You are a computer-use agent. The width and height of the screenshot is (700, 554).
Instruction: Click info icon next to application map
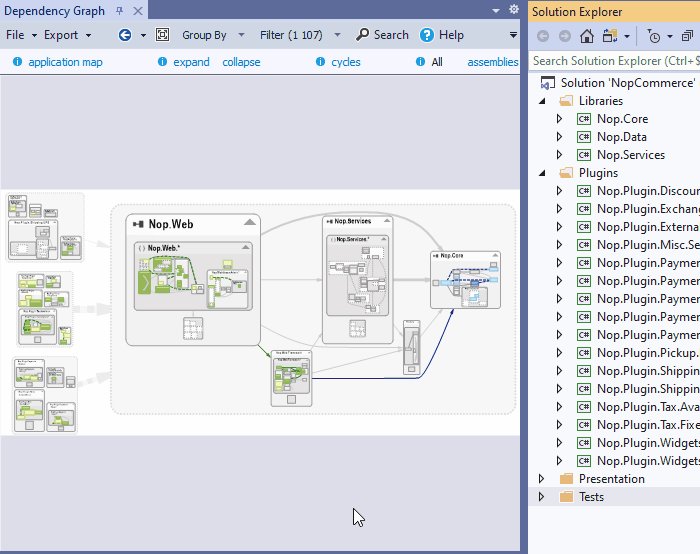click(17, 62)
